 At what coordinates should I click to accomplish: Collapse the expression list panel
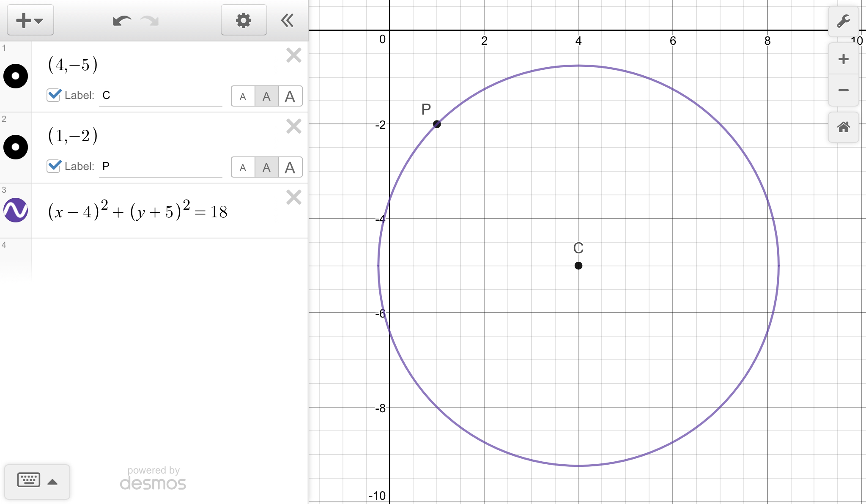click(288, 20)
